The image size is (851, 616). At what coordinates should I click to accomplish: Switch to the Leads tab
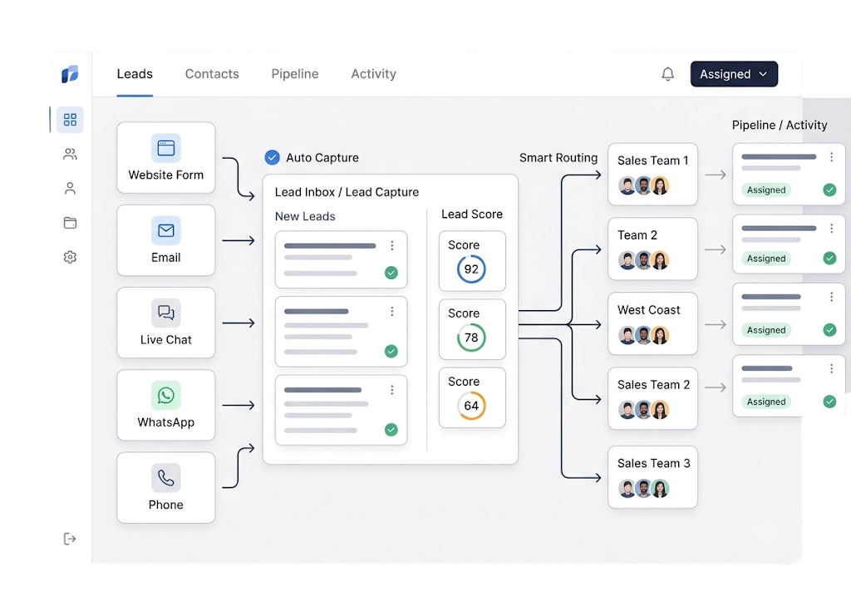coord(135,74)
